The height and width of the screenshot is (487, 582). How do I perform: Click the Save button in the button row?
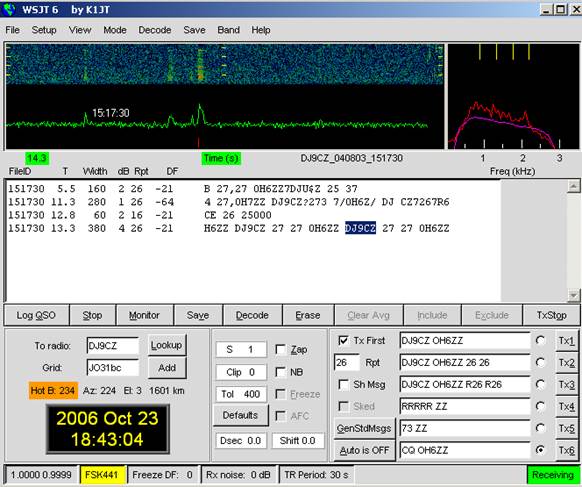pyautogui.click(x=198, y=315)
